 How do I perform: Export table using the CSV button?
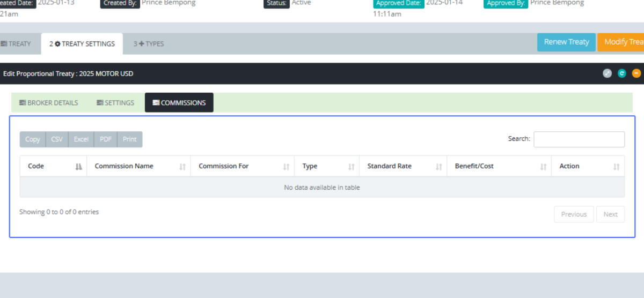pos(57,139)
